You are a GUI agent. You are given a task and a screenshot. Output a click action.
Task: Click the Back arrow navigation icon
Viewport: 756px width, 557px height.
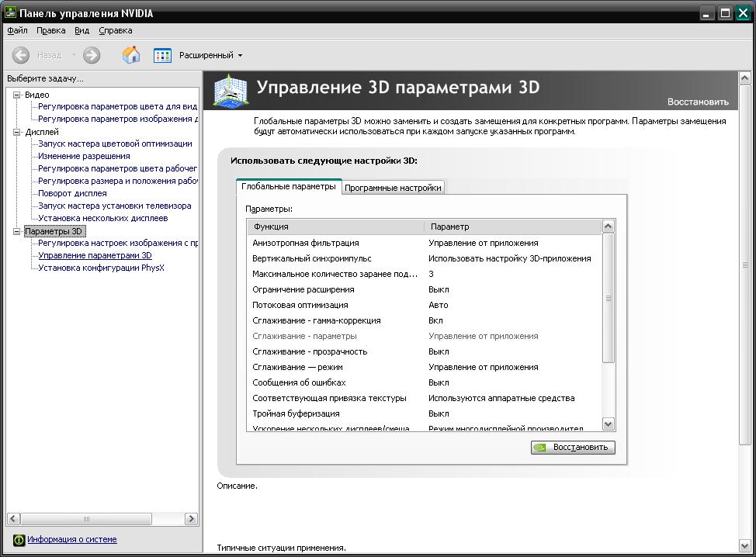click(21, 55)
